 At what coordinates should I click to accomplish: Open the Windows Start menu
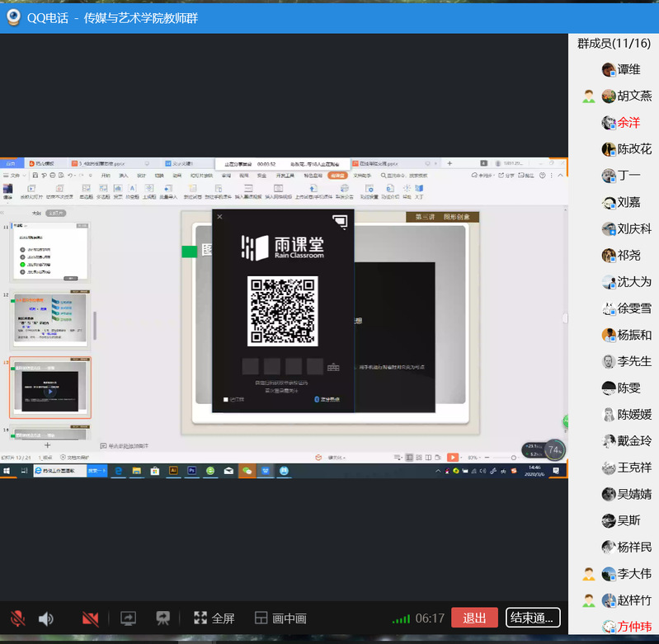(7, 471)
